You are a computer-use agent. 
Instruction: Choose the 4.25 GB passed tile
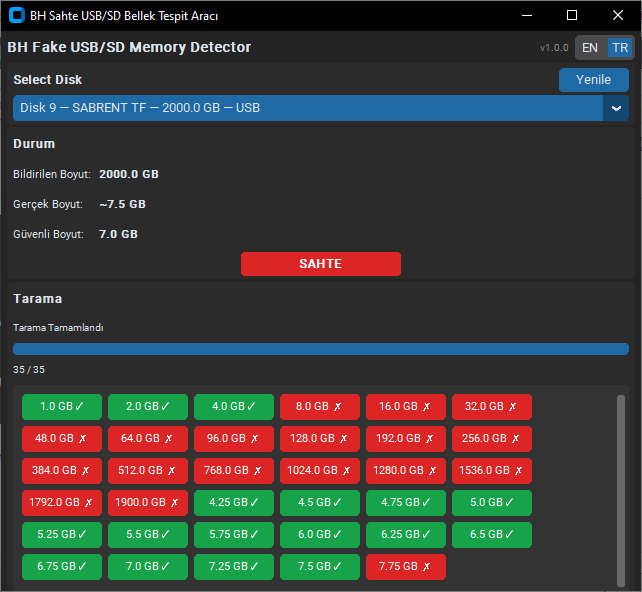tap(234, 502)
